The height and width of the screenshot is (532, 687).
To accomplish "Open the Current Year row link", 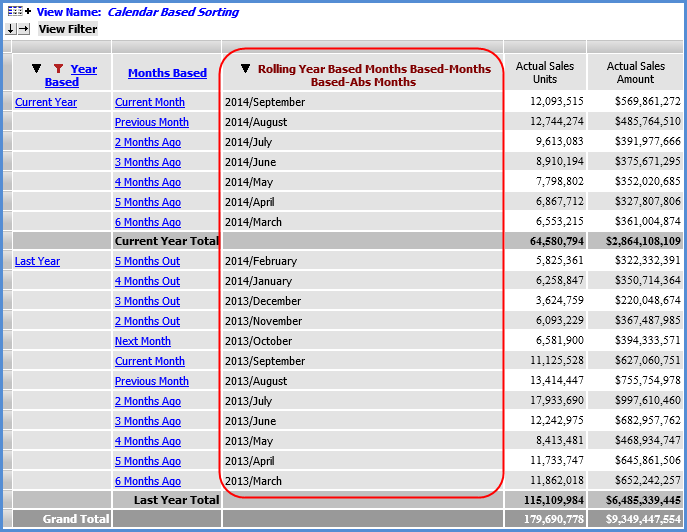I will click(x=46, y=102).
